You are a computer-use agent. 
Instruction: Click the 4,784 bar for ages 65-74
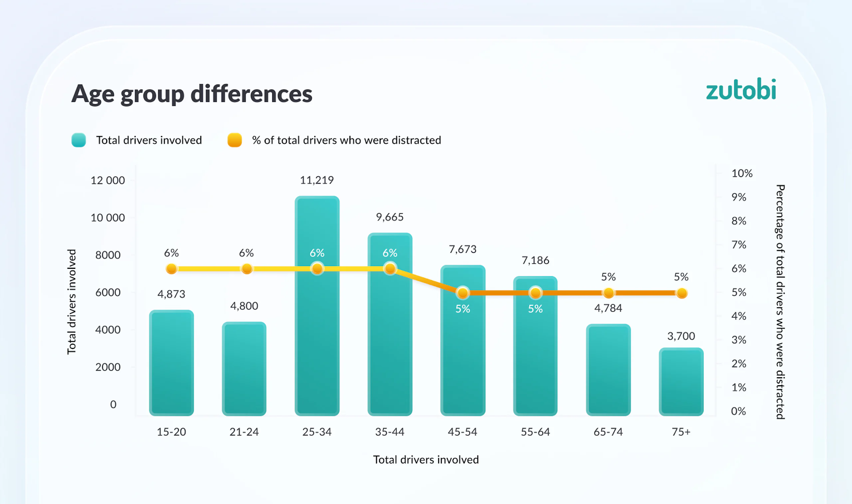(x=608, y=370)
